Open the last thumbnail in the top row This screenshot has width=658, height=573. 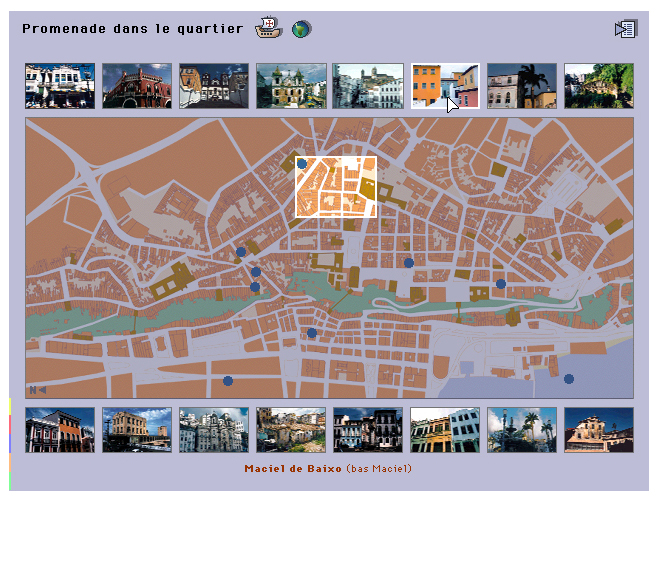point(599,86)
